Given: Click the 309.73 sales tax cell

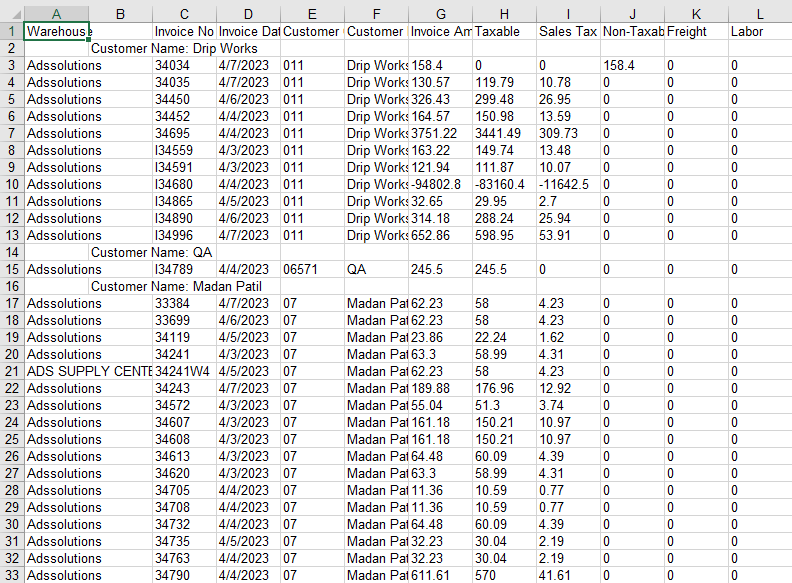Looking at the screenshot, I should click(x=568, y=133).
